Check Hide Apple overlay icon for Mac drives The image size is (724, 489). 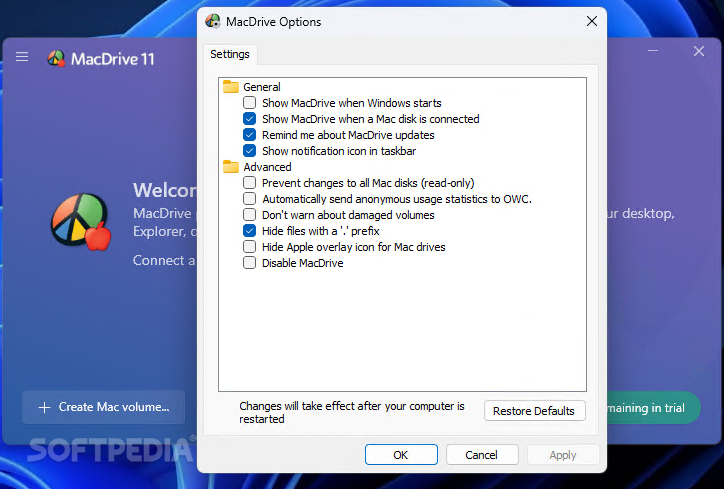[249, 247]
